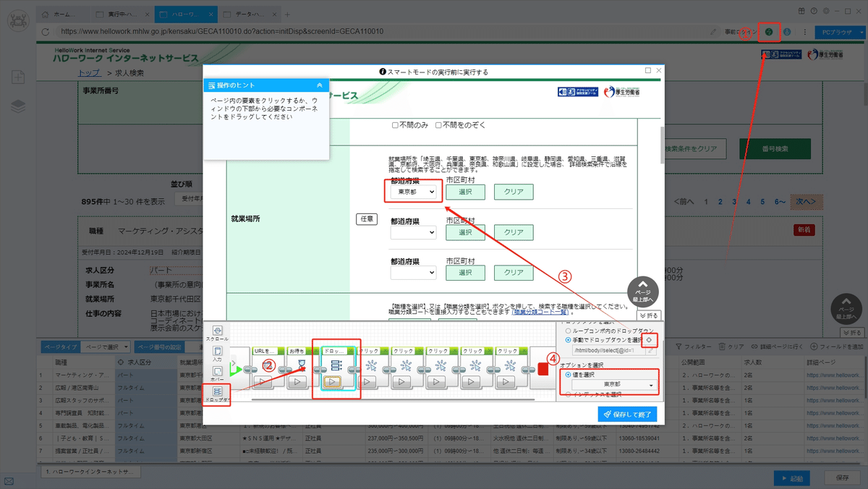Click the 番号検索 button
Viewport: 868px width, 489px height.
pos(775,148)
